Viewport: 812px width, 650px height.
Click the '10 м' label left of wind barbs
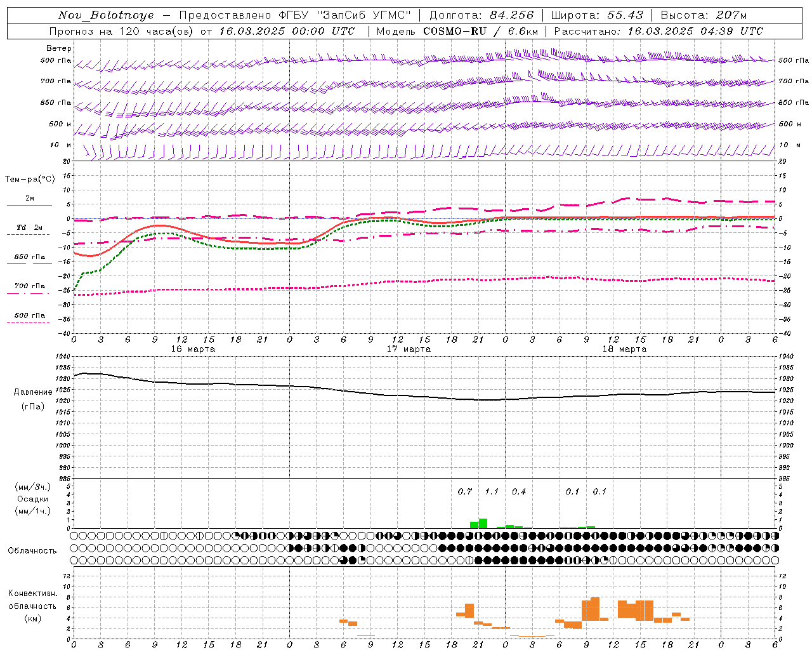61,145
